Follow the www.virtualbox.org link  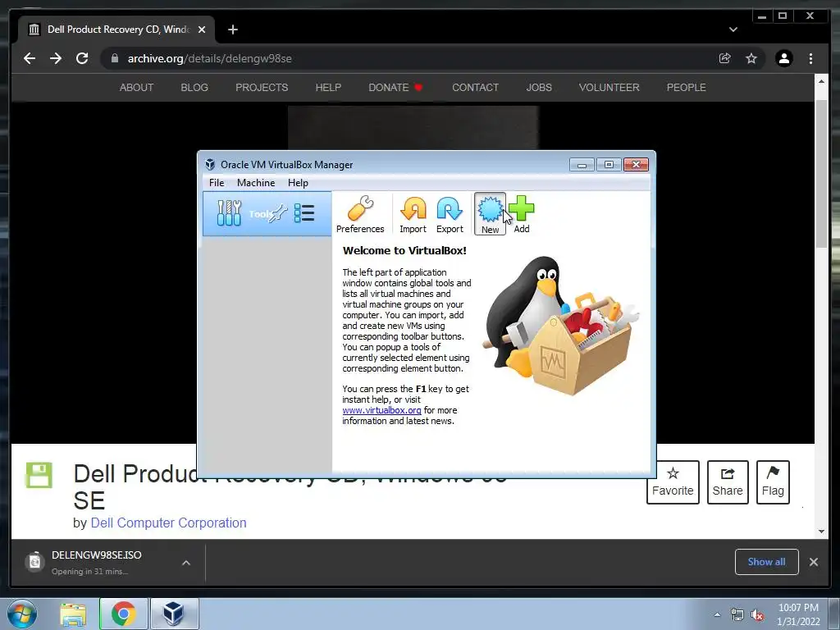381,410
